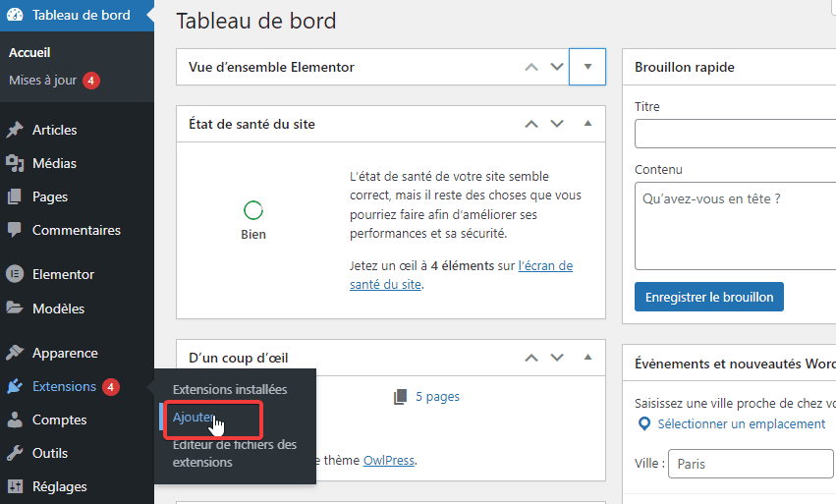
Task: Click the location pin icon near Sélectionner un emplacement
Action: point(644,424)
